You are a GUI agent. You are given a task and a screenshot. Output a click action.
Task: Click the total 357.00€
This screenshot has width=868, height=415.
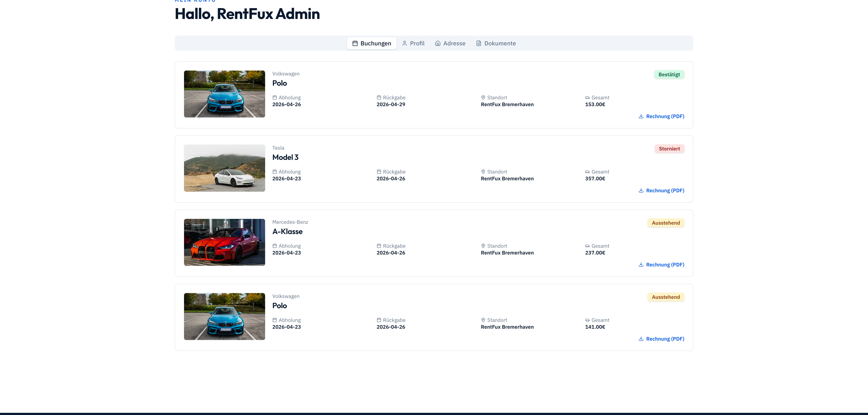(595, 179)
